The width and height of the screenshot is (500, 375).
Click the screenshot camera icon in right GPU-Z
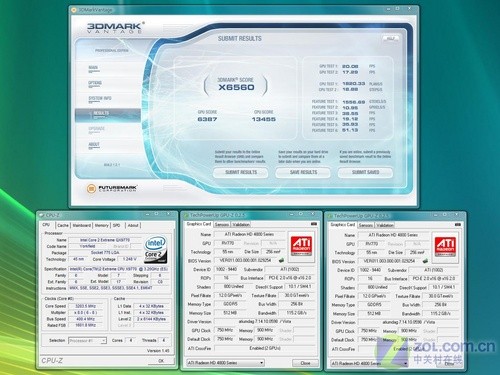point(458,225)
